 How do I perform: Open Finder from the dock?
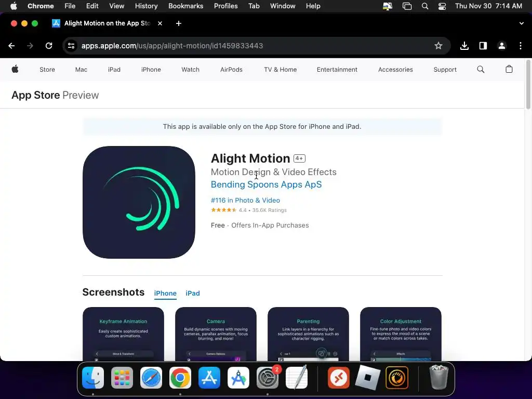93,378
